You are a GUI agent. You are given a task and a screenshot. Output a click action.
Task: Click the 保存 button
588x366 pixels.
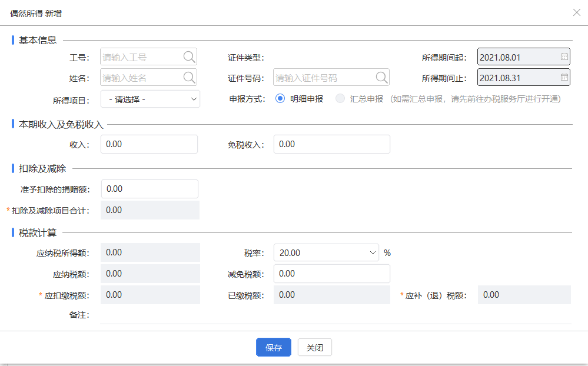274,347
